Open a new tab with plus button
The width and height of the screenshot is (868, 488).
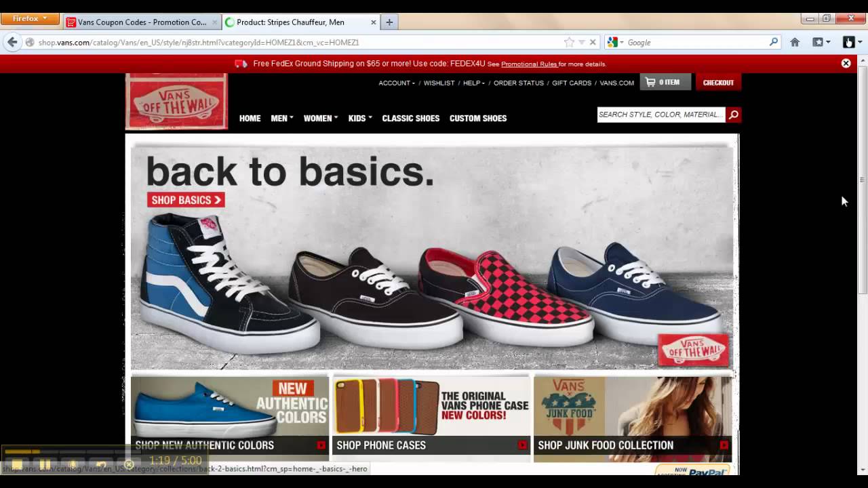pos(389,22)
